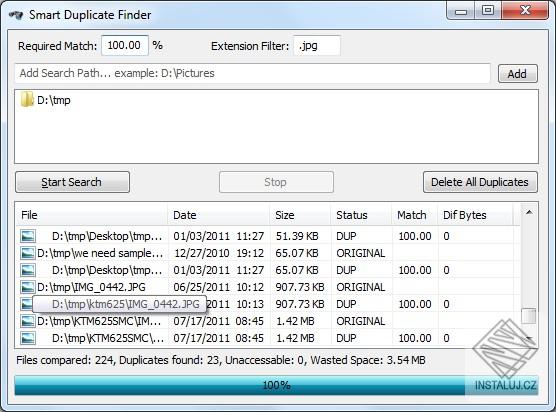The height and width of the screenshot is (412, 556).
Task: Click image icon of the 51.39 KB DUP row
Action: coord(28,236)
